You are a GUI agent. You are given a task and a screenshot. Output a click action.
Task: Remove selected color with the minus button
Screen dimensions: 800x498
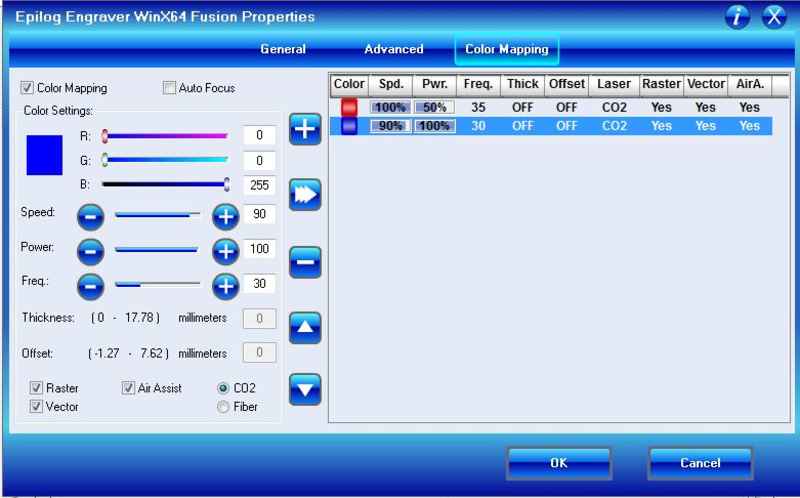click(x=305, y=262)
